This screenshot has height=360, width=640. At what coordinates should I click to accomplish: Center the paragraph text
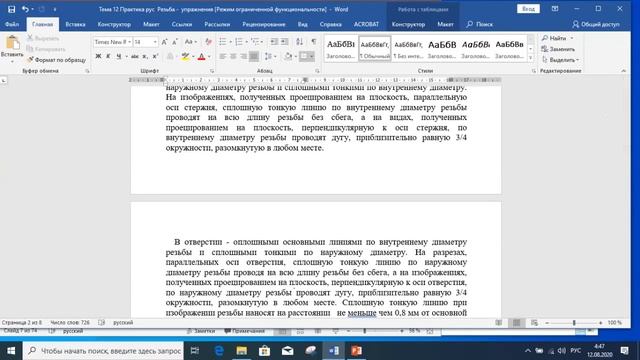tap(233, 56)
